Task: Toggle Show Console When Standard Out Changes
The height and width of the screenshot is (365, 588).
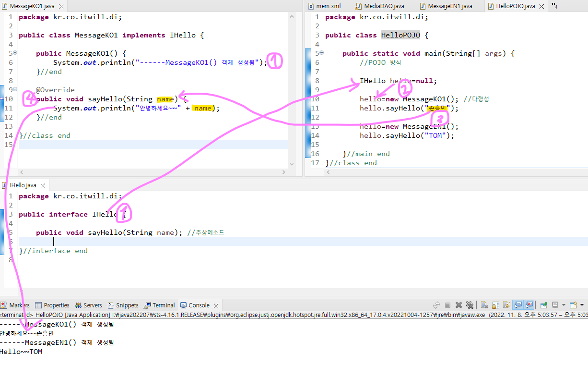Action: click(518, 305)
